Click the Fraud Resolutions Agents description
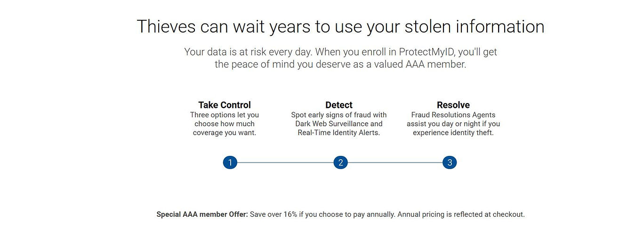This screenshot has height=228, width=644. (453, 124)
